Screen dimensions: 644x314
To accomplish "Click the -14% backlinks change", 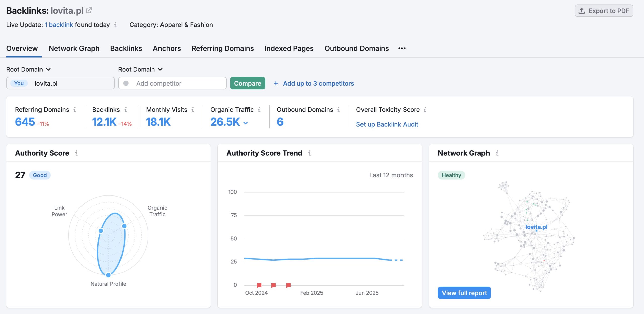I will [x=125, y=124].
